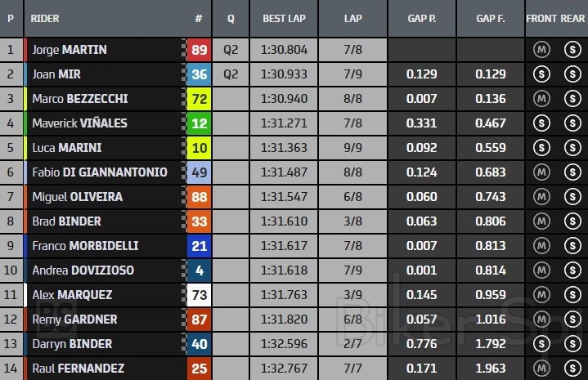Image resolution: width=588 pixels, height=380 pixels.
Task: Click Andrea Dovizioso's front medium tyre icon
Action: pos(541,270)
